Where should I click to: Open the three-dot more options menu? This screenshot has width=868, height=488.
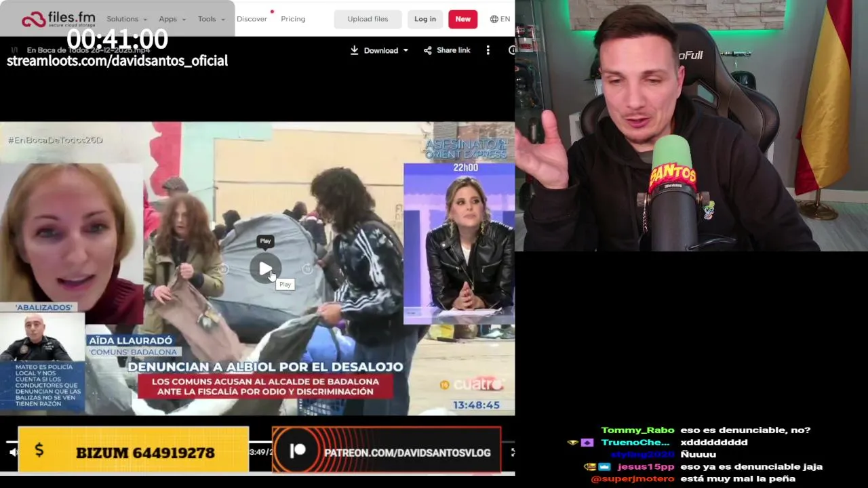488,50
